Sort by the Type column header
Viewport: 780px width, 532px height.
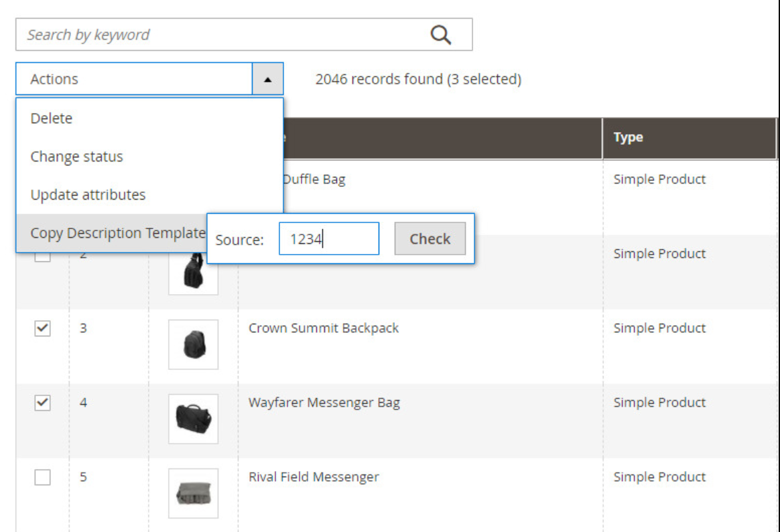628,137
